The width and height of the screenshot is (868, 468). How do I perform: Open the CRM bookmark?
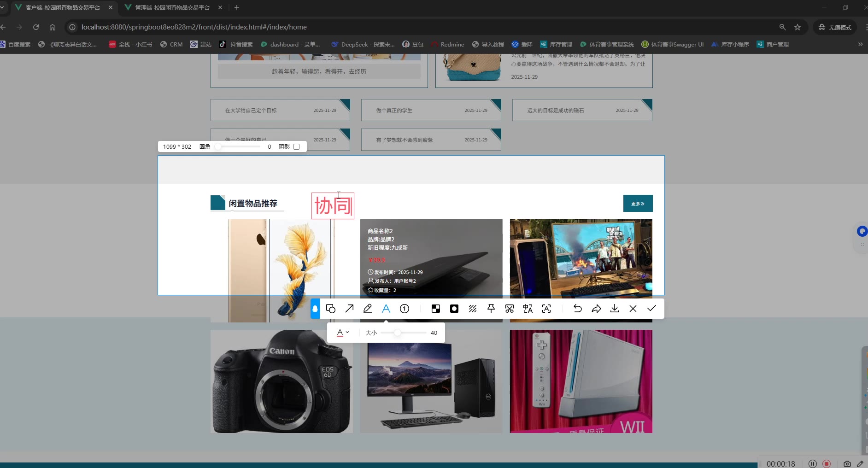171,44
